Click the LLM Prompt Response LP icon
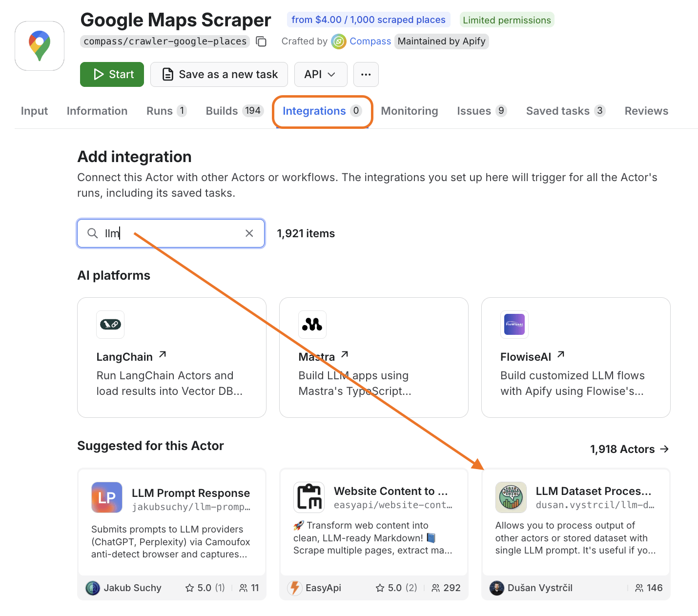 [x=107, y=497]
